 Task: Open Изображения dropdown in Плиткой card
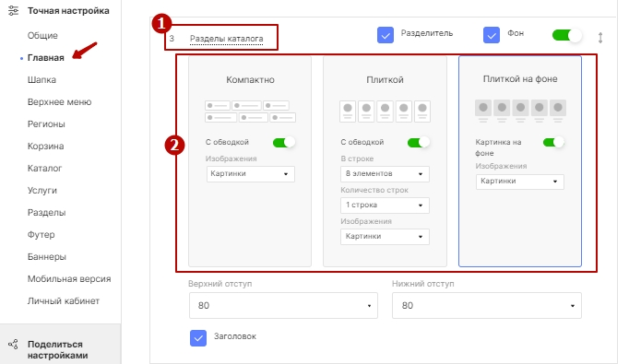point(385,237)
